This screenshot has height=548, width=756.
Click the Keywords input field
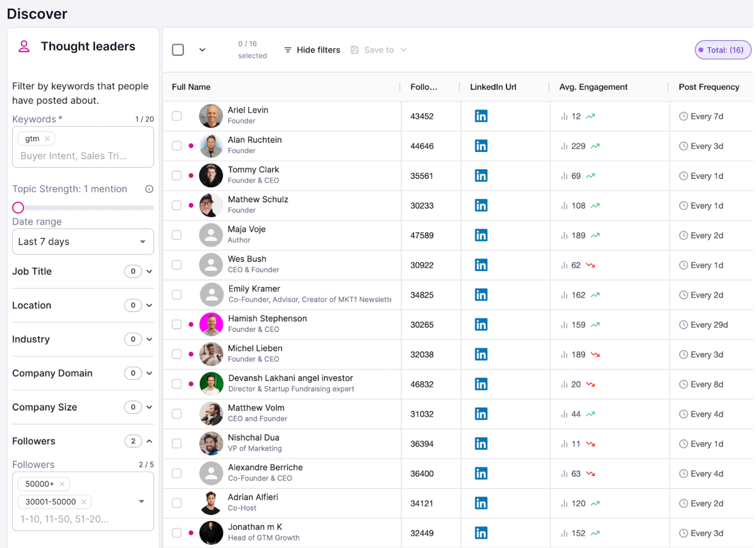[x=83, y=147]
